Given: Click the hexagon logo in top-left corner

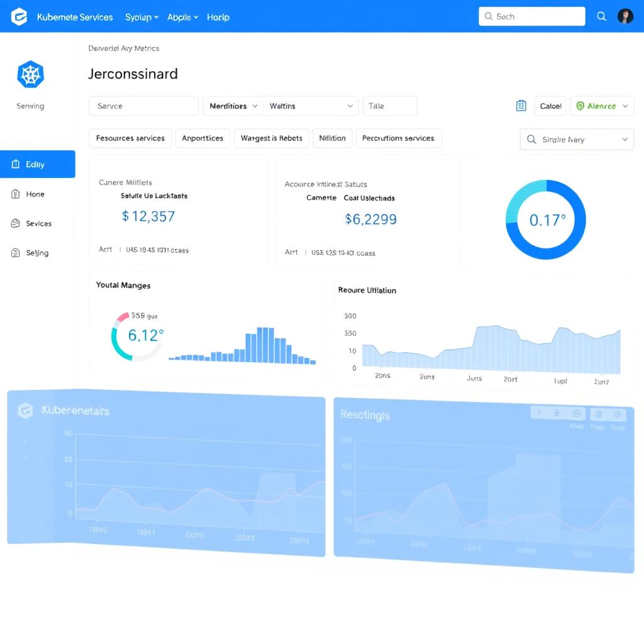Looking at the screenshot, I should pos(19,16).
